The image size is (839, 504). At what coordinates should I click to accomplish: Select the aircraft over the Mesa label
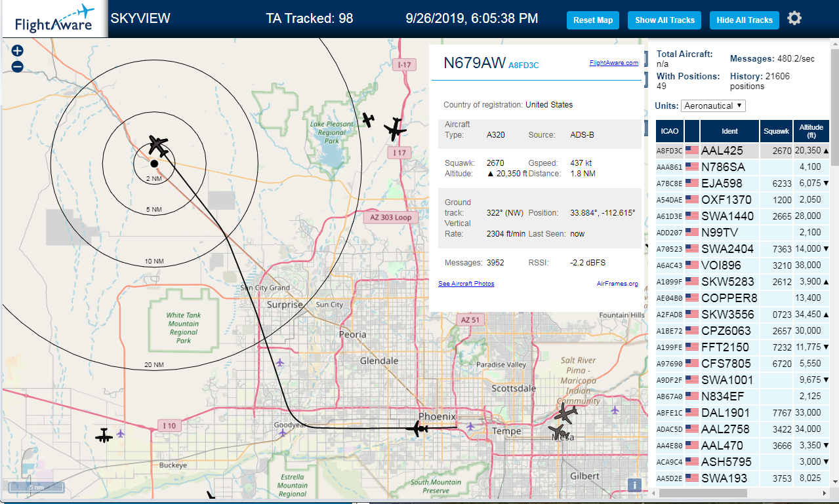558,431
